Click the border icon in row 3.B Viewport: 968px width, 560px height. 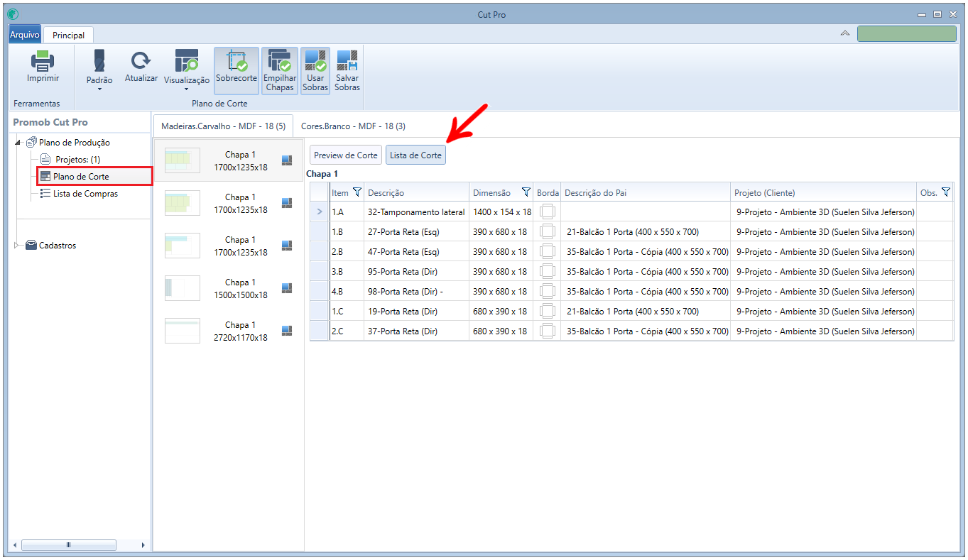point(547,271)
